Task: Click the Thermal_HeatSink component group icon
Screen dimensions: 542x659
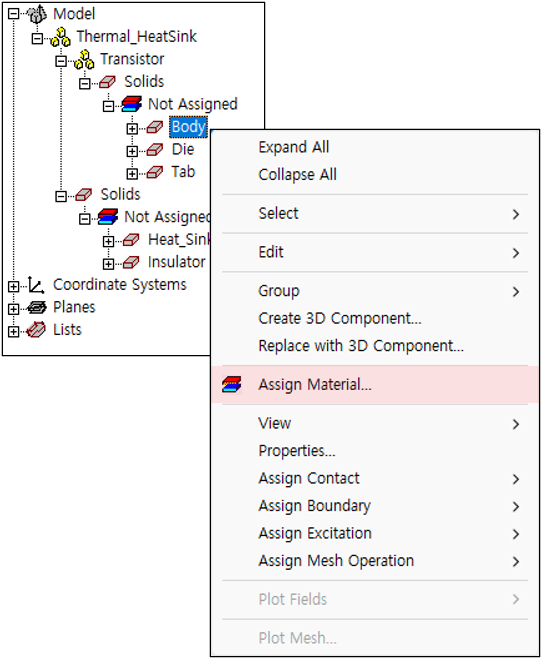Action: tap(61, 37)
